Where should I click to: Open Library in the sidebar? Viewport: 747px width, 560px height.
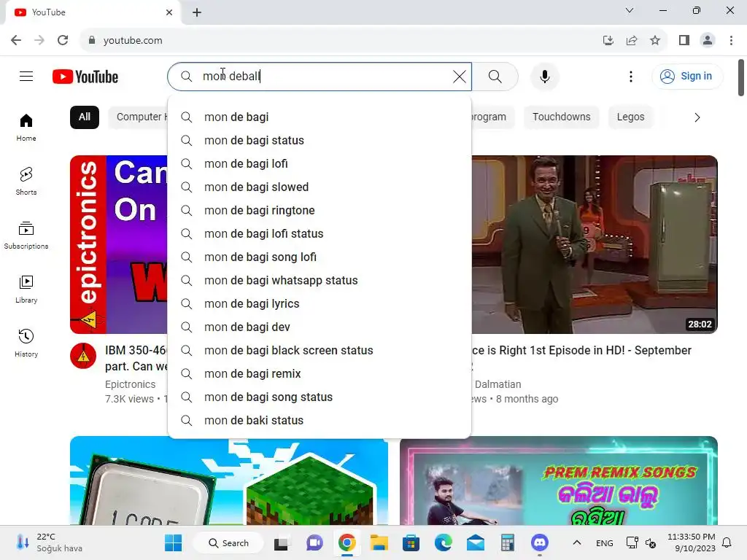[x=26, y=289]
